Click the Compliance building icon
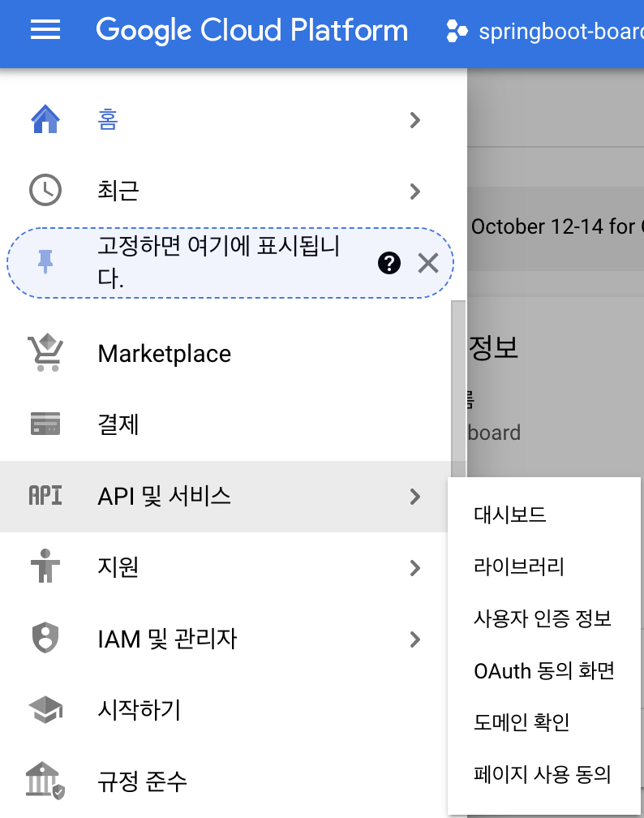Viewport: 644px width, 818px height. click(45, 781)
